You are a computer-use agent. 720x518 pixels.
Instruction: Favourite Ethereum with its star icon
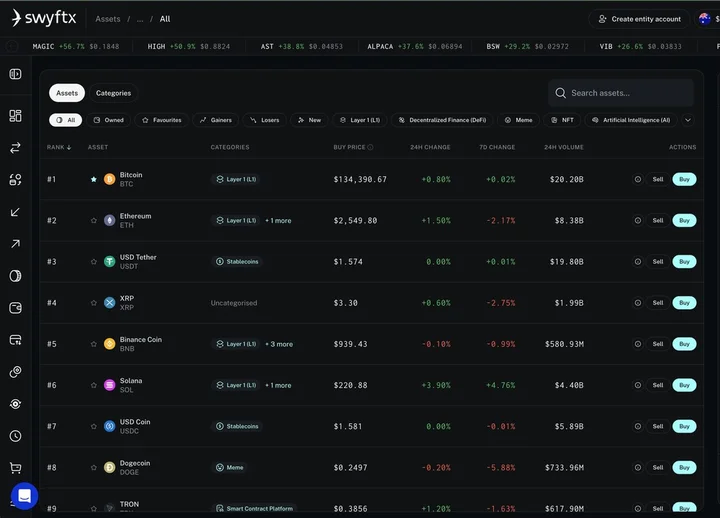[x=94, y=221]
